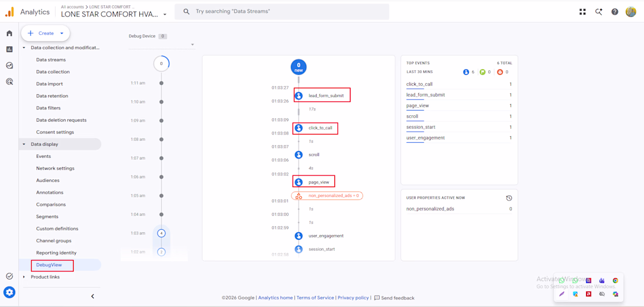This screenshot has width=644, height=307.
Task: Click the non_personalized_ads user property chip
Action: point(327,196)
